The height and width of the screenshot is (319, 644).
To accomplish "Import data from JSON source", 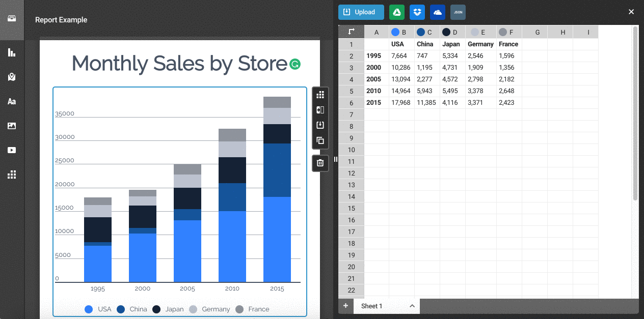I will 458,12.
